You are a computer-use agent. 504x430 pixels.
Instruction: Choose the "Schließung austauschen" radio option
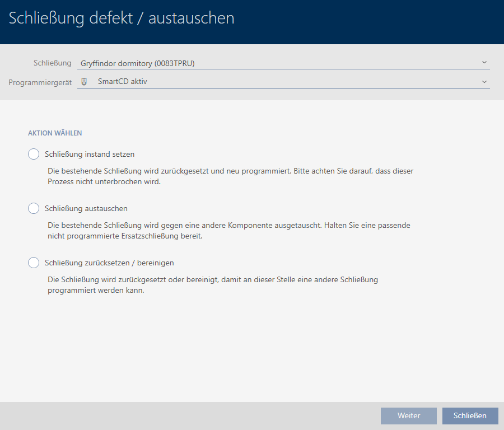tap(34, 208)
